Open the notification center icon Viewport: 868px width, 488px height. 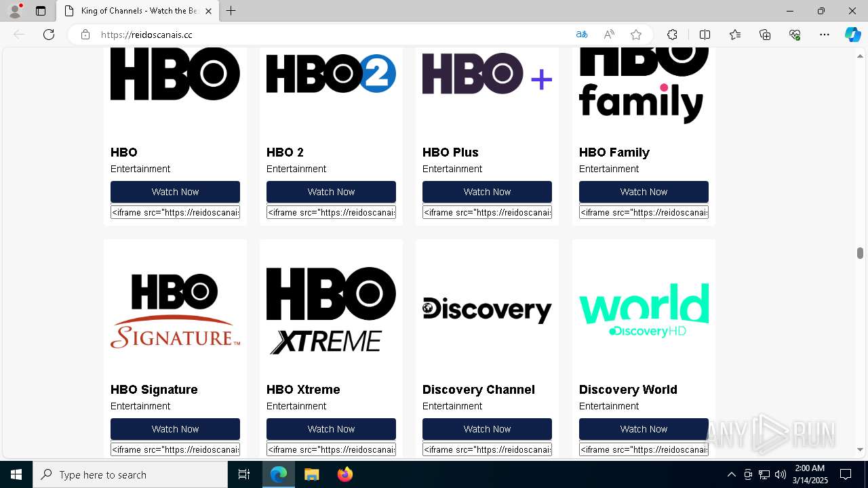coord(846,474)
